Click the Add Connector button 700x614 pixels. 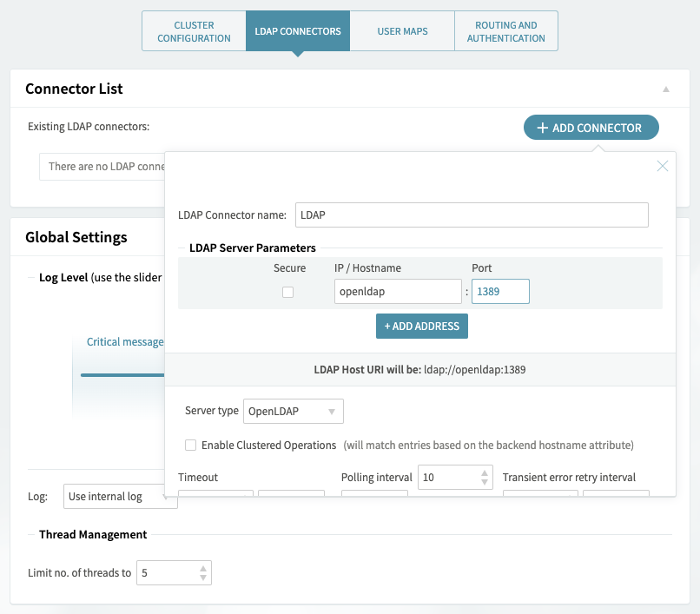(591, 128)
